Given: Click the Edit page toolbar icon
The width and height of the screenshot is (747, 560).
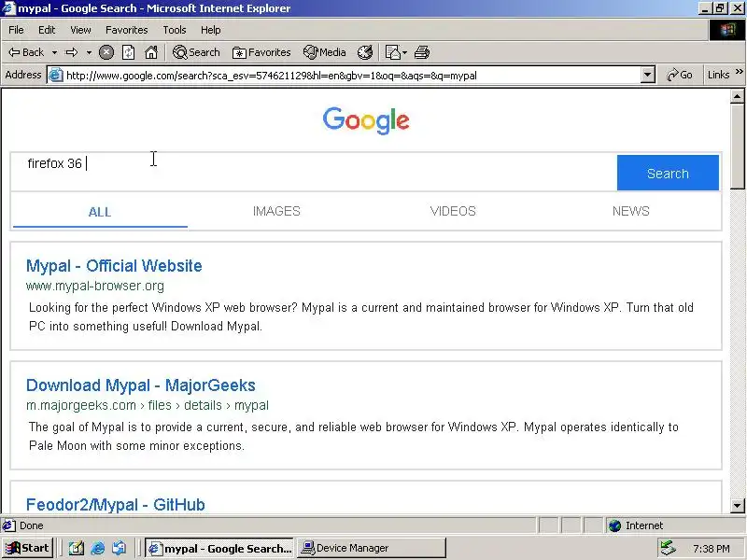Looking at the screenshot, I should click(x=392, y=52).
